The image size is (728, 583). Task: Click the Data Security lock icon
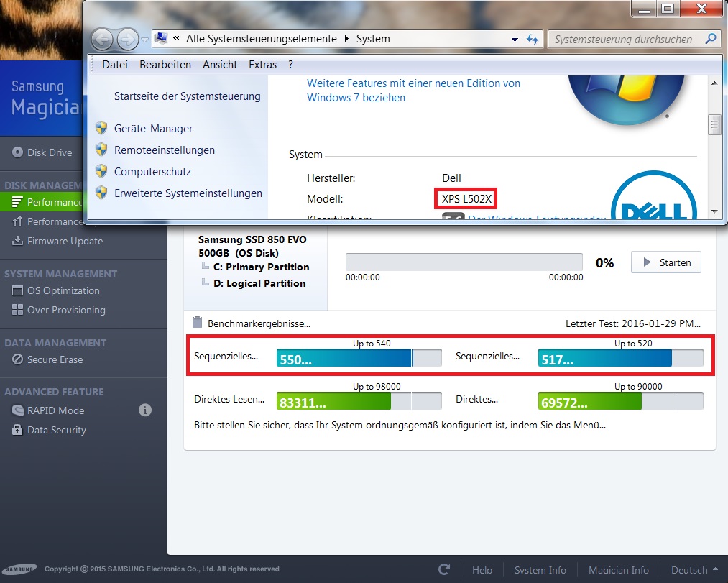pyautogui.click(x=17, y=430)
